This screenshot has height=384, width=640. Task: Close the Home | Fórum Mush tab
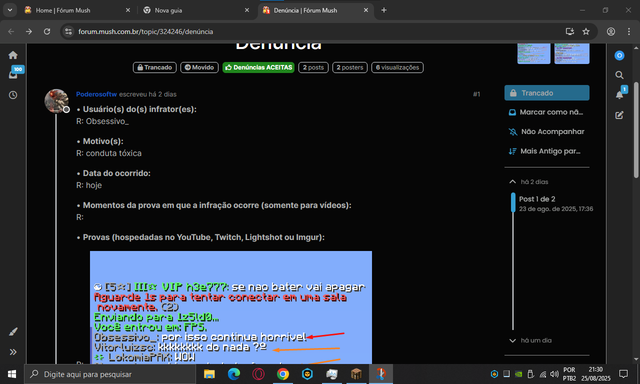coord(128,10)
